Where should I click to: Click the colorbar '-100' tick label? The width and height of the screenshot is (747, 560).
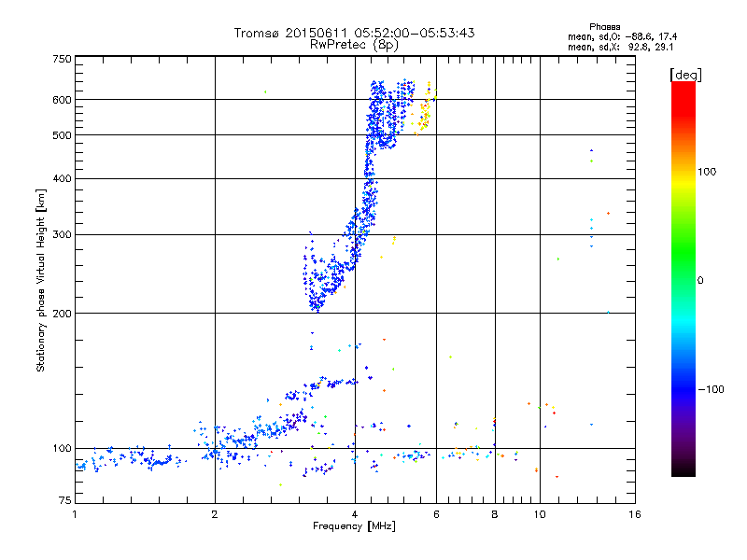point(712,389)
